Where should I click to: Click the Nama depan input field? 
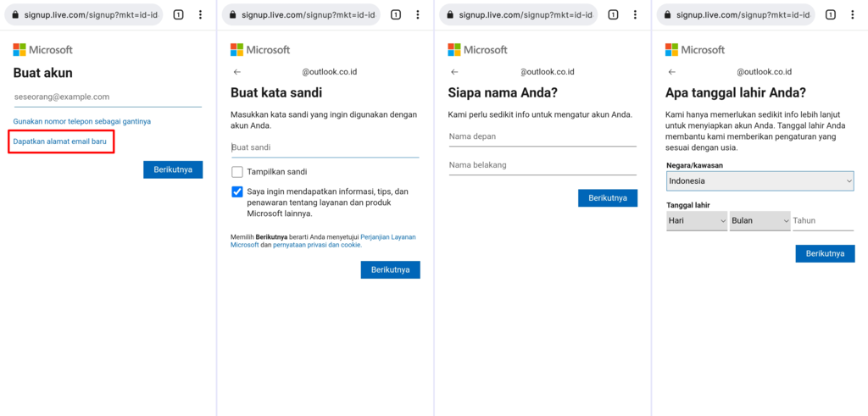pyautogui.click(x=542, y=136)
